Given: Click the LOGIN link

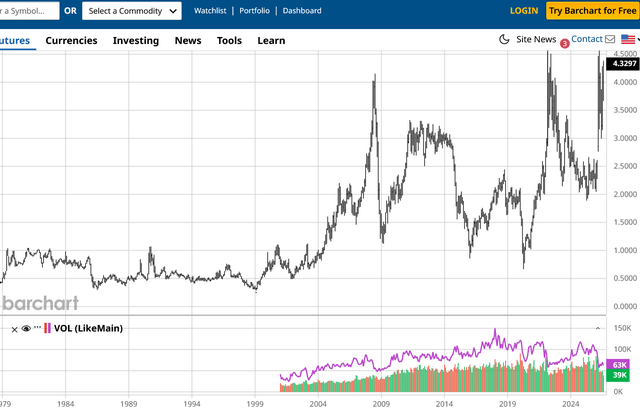Looking at the screenshot, I should coord(524,11).
